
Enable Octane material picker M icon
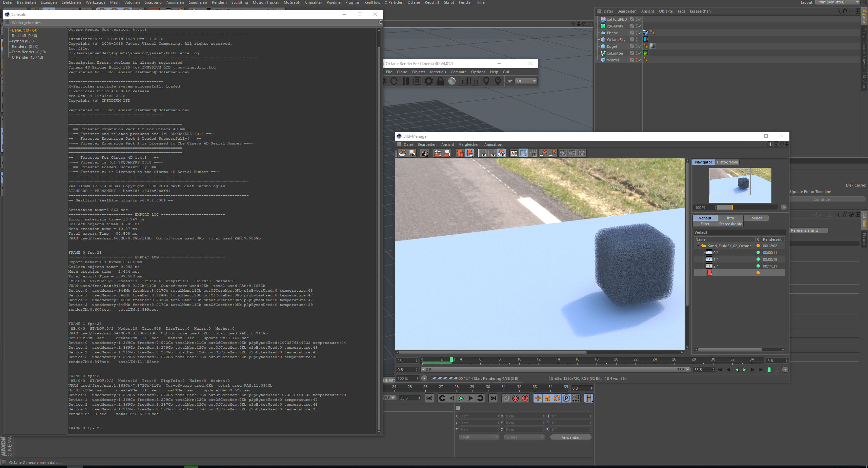point(498,81)
